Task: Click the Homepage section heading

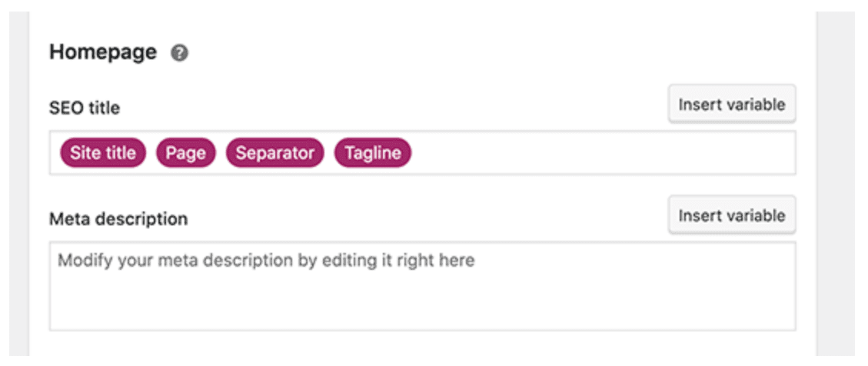Action: (103, 52)
